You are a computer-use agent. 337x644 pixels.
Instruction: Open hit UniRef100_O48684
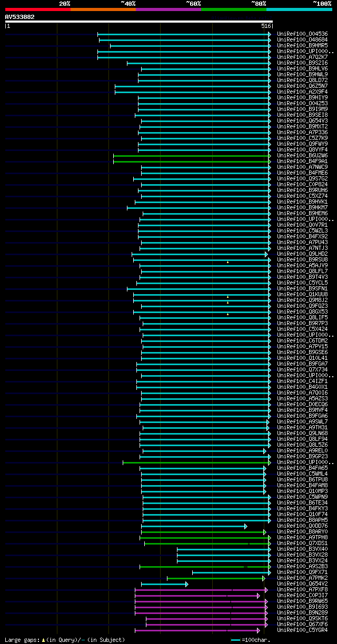[302, 40]
